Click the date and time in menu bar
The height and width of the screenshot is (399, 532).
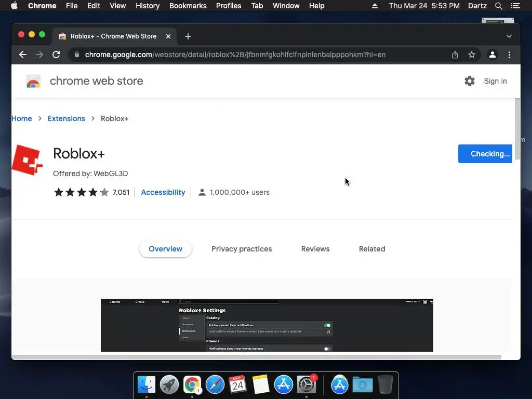coord(424,6)
